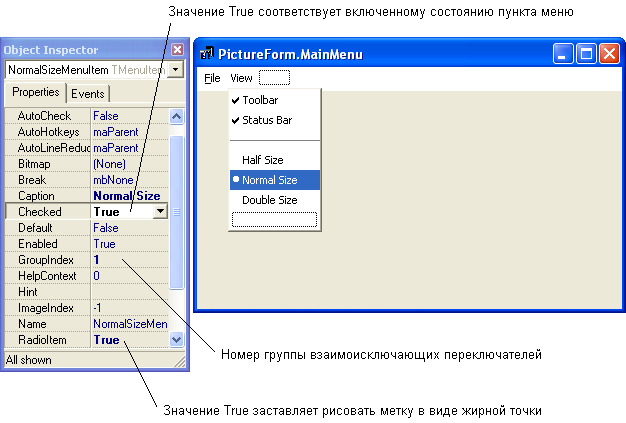Toggle the Status Bar menu item
This screenshot has height=423, width=626.
pyautogui.click(x=266, y=120)
